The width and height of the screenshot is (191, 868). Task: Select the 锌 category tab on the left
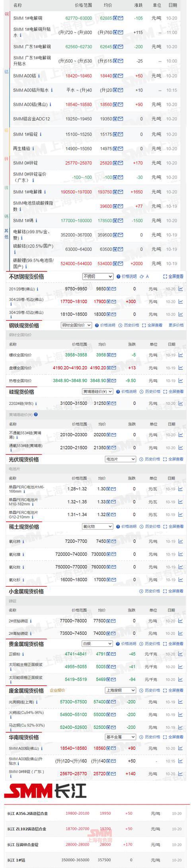click(x=6, y=159)
